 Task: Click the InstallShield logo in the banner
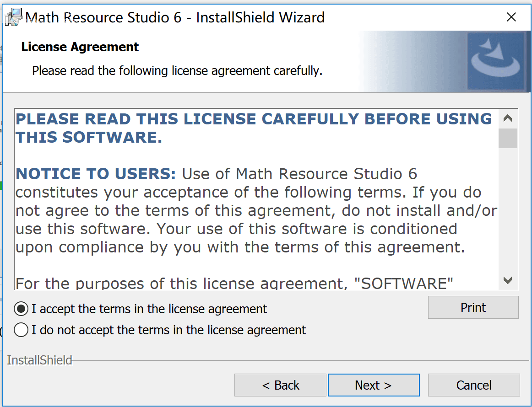coord(496,61)
